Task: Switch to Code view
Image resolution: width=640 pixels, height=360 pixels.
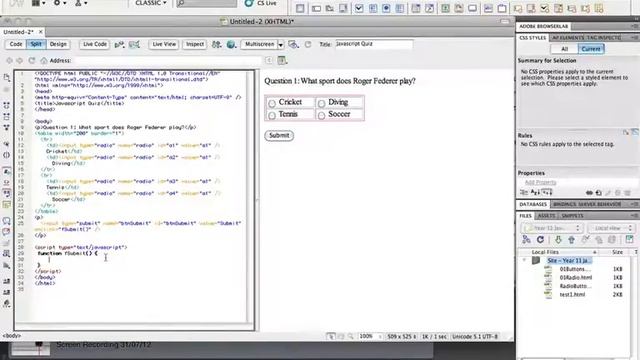Action: click(x=16, y=44)
